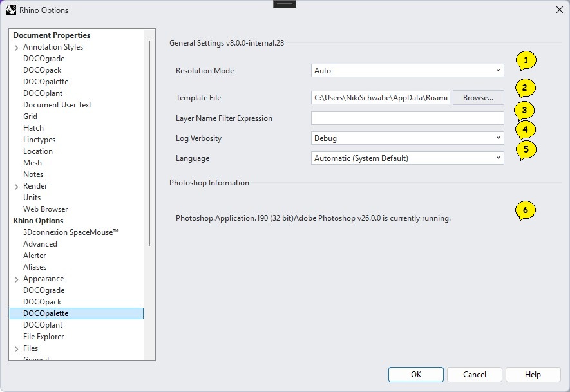Select Hatch in the options tree

point(33,128)
